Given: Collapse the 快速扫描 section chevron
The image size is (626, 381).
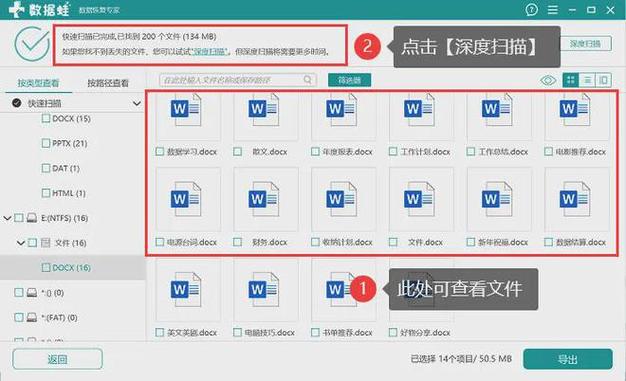Looking at the screenshot, I should tap(137, 103).
